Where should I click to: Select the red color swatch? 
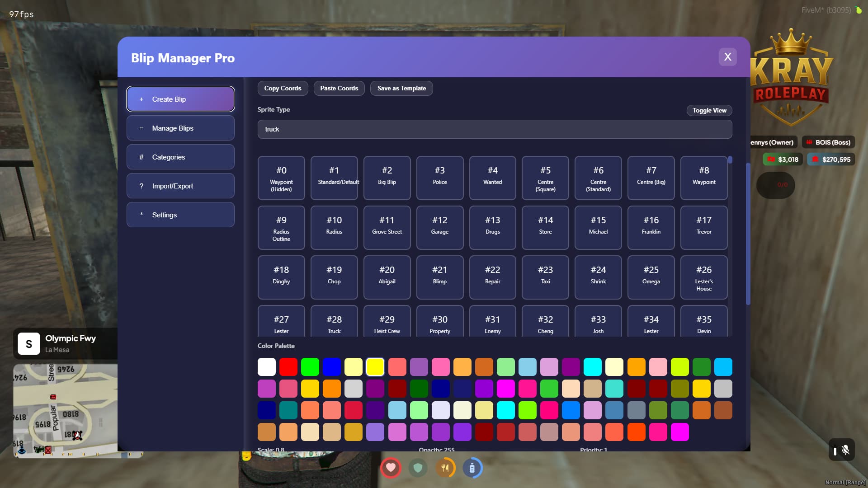[288, 366]
